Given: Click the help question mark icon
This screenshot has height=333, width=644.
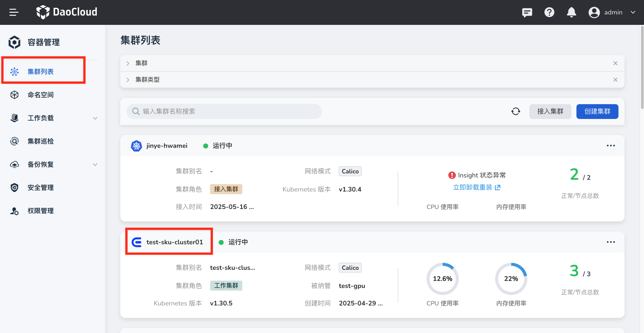Looking at the screenshot, I should point(549,12).
